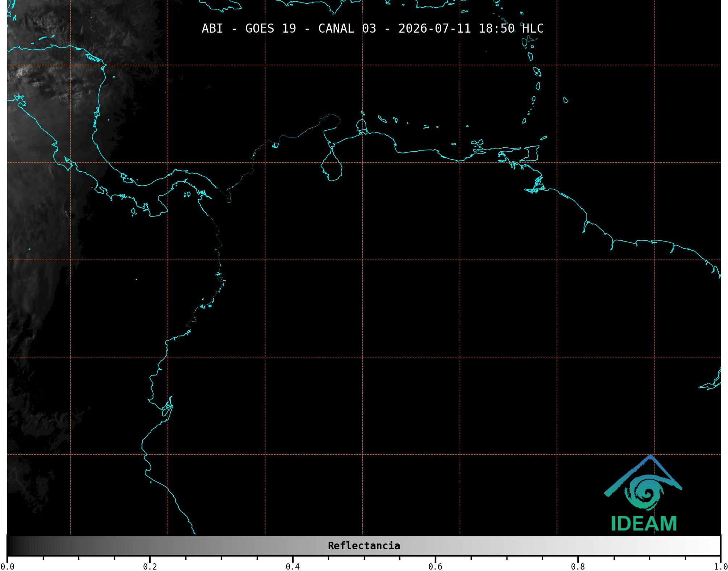Click the timestamp '2026-07-11 18:50 HLC'
This screenshot has width=728, height=571.
[471, 29]
